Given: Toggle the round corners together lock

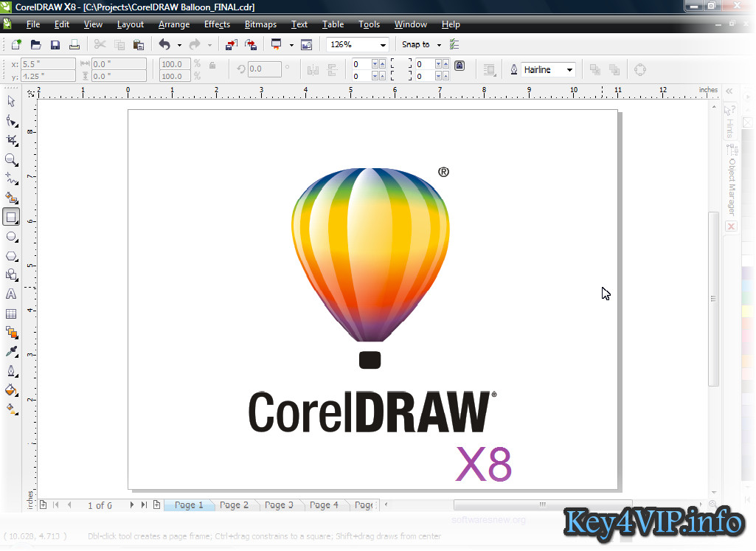Looking at the screenshot, I should [460, 66].
